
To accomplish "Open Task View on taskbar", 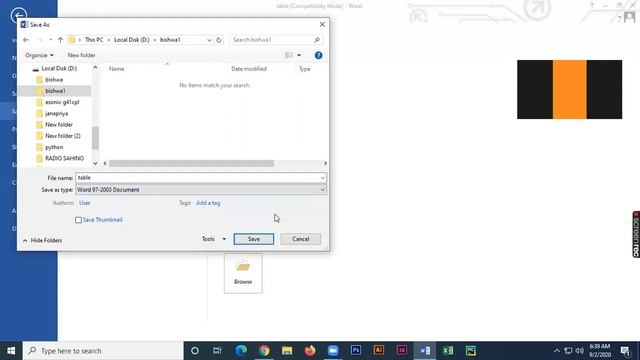I will [217, 351].
